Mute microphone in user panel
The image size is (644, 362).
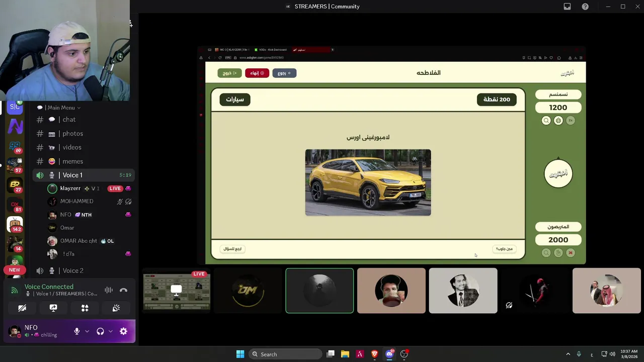pos(77,331)
